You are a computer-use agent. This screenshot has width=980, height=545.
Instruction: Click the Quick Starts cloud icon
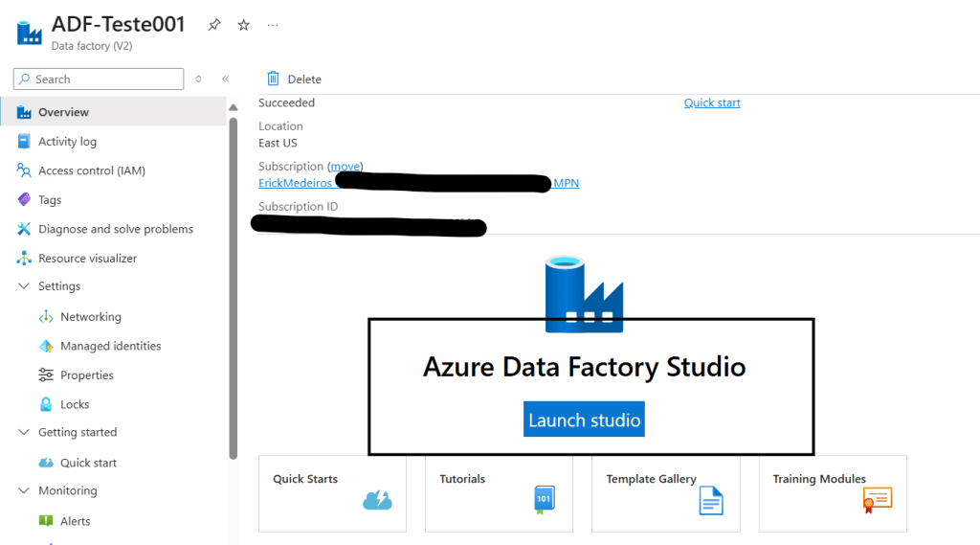point(377,500)
